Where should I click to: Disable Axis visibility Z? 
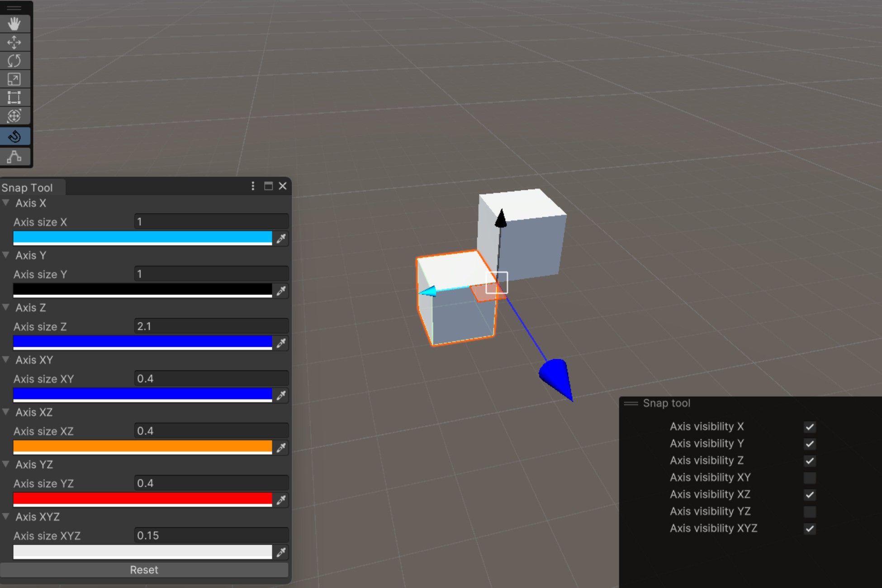(809, 461)
